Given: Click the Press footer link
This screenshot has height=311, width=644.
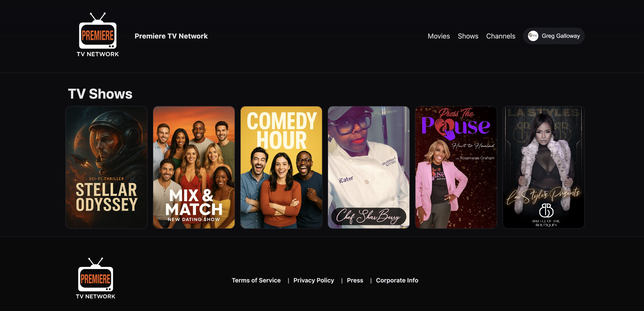Looking at the screenshot, I should pos(355,280).
